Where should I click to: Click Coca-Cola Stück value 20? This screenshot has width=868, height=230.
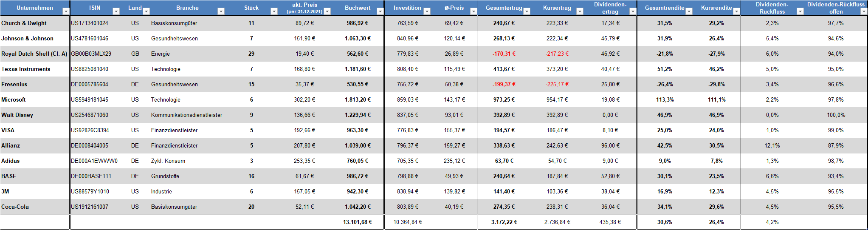point(251,207)
